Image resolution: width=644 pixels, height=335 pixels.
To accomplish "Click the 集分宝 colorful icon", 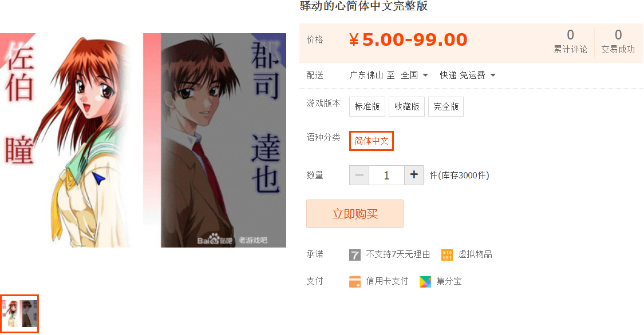I will point(425,281).
